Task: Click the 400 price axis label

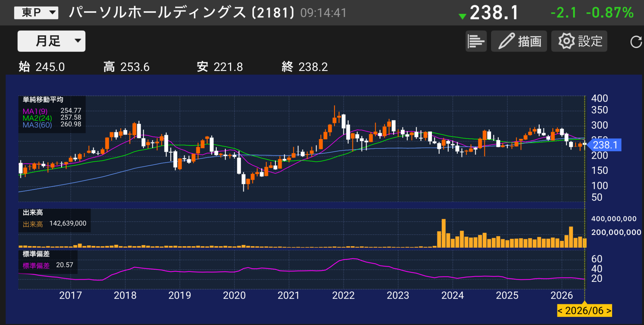Action: (x=599, y=98)
